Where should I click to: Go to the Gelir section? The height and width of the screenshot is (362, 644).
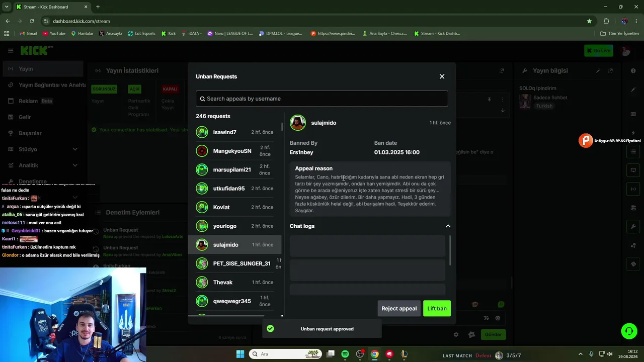[42, 117]
